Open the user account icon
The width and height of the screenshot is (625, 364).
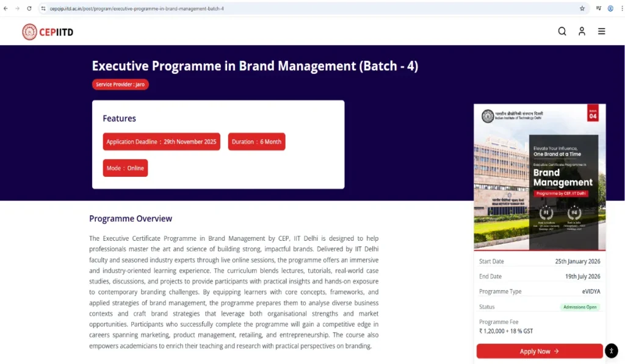[x=582, y=32]
